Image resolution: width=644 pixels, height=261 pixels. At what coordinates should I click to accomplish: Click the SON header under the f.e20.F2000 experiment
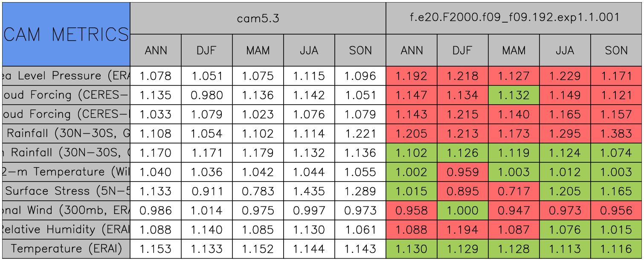616,50
